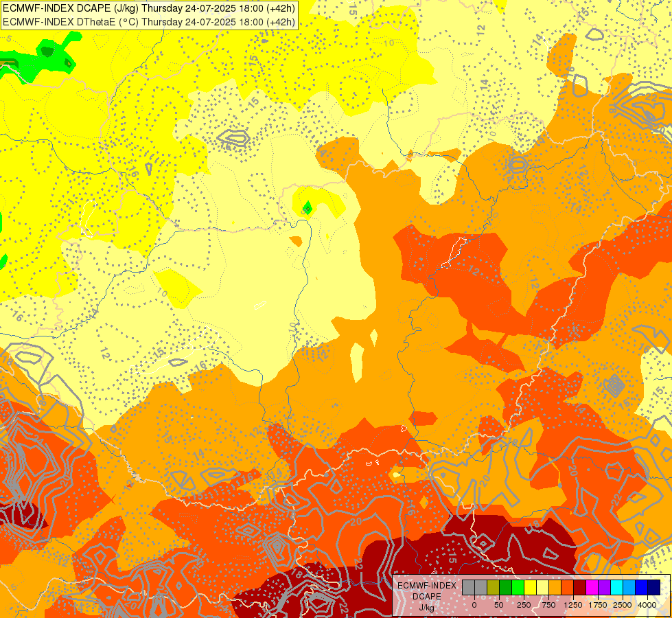
Task: Click the legend value 1750
Action: pyautogui.click(x=598, y=605)
